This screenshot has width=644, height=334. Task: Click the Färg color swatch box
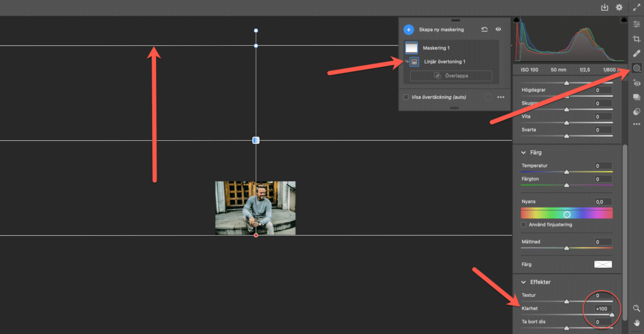(602, 264)
